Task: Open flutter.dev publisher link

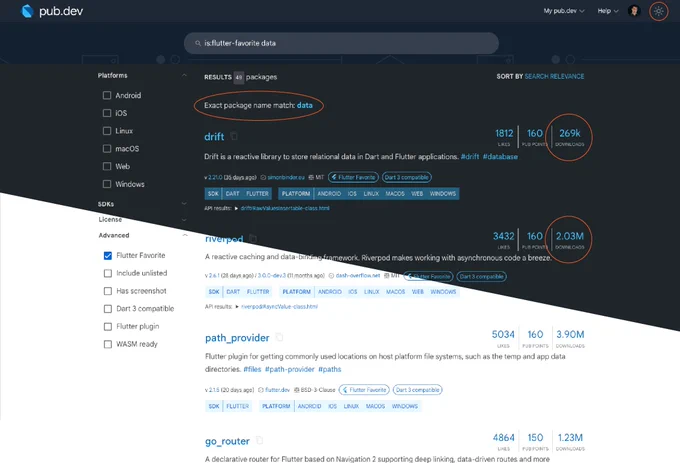Action: click(277, 390)
